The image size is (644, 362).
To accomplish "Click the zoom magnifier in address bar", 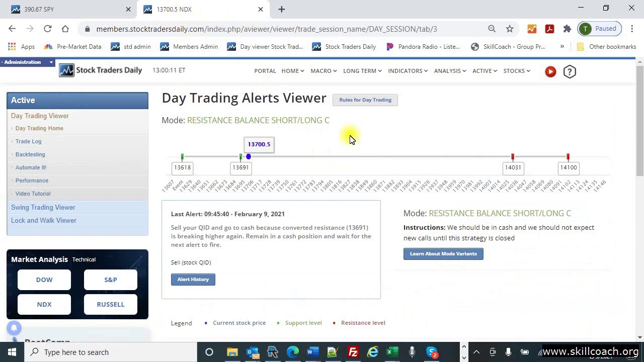I will point(492,29).
